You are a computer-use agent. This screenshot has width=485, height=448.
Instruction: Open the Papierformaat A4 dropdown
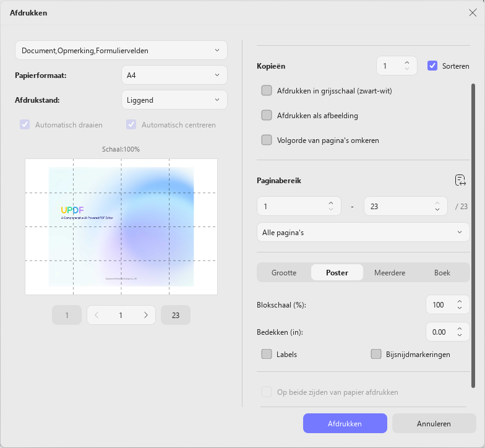pos(174,75)
